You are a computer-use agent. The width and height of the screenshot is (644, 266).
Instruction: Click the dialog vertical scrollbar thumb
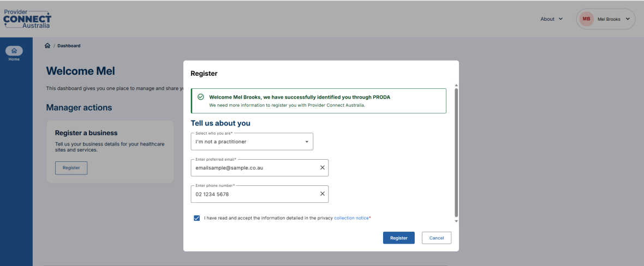tap(456, 152)
